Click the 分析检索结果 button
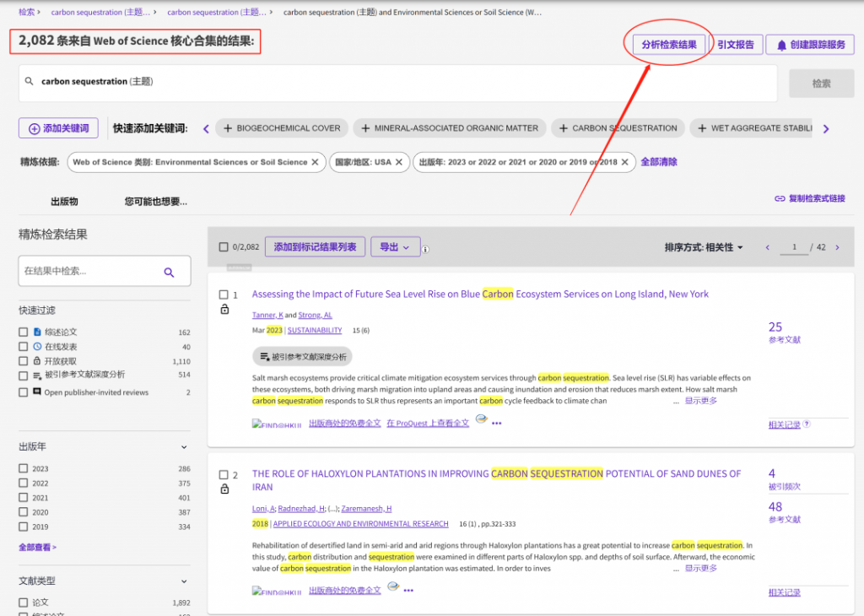The image size is (864, 616). click(667, 44)
